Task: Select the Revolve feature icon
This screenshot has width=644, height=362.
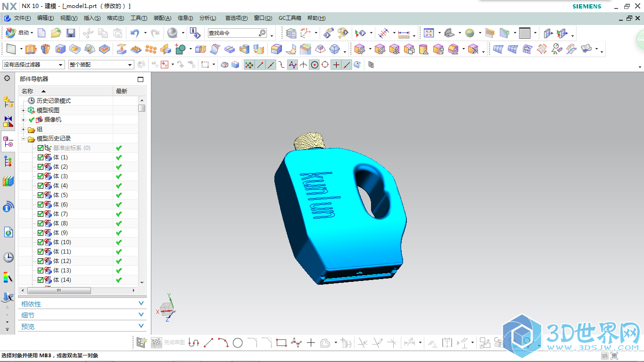Action: pos(45,49)
